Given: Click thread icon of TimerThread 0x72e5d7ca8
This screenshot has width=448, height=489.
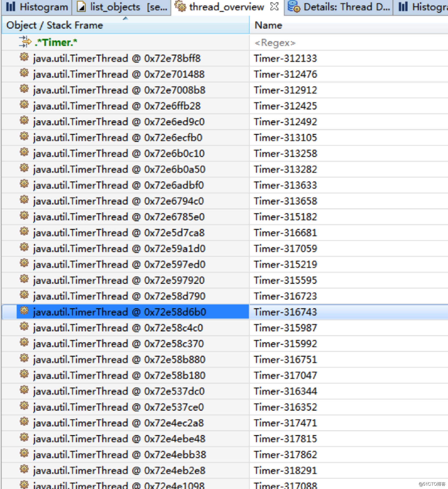Looking at the screenshot, I should click(x=24, y=232).
